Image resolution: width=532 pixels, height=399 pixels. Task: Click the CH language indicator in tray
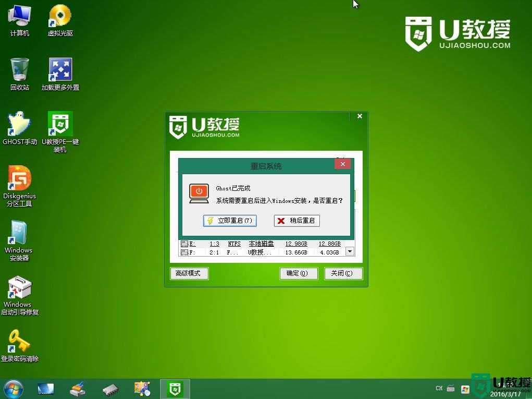point(439,388)
